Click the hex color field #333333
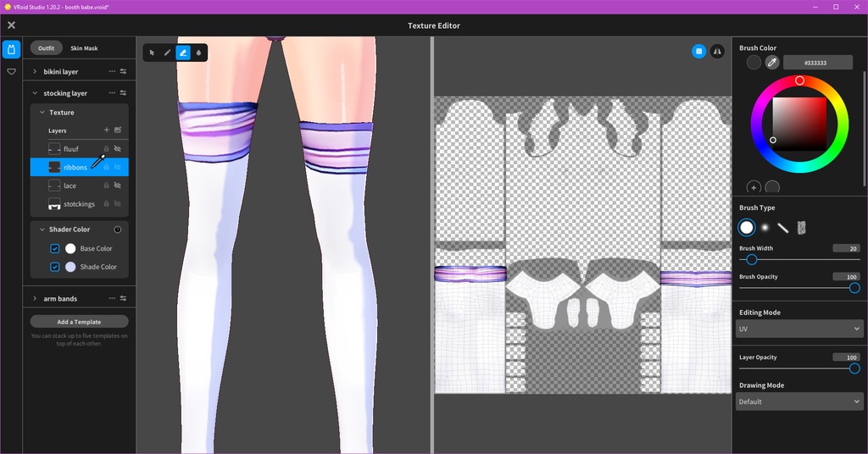 [x=818, y=63]
